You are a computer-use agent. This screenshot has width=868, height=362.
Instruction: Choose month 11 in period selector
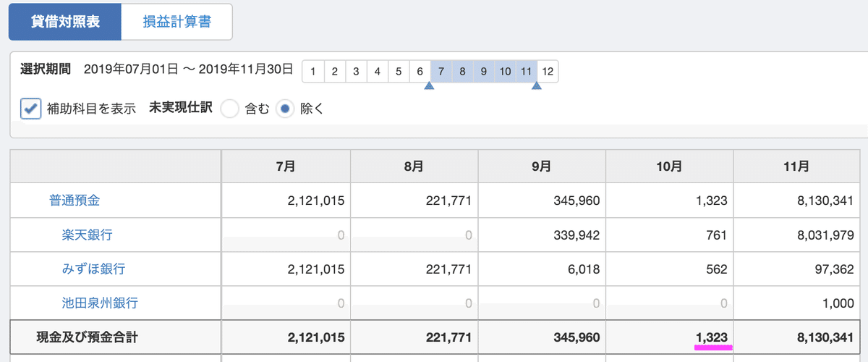(527, 72)
